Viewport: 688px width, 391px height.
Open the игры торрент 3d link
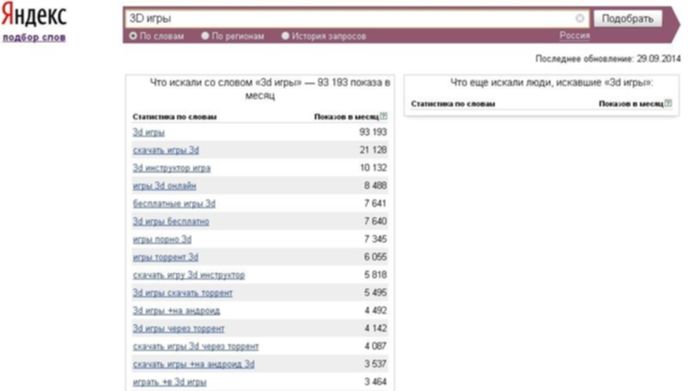(165, 257)
